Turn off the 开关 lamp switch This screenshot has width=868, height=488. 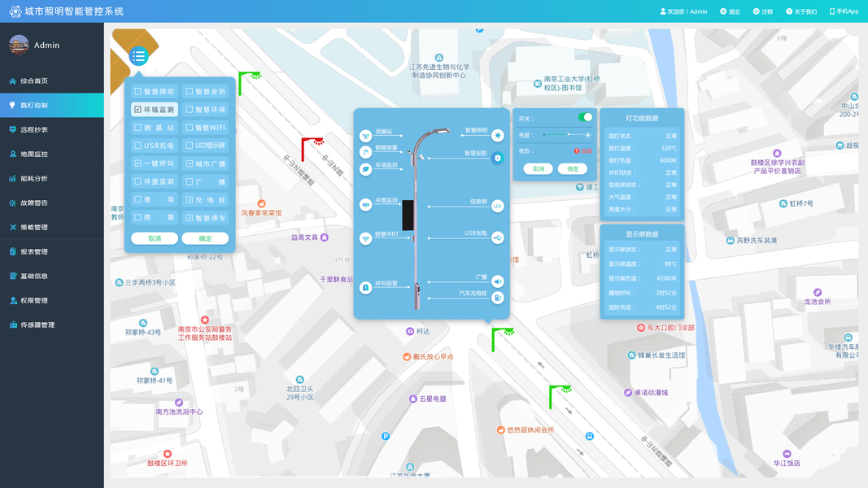tap(585, 117)
